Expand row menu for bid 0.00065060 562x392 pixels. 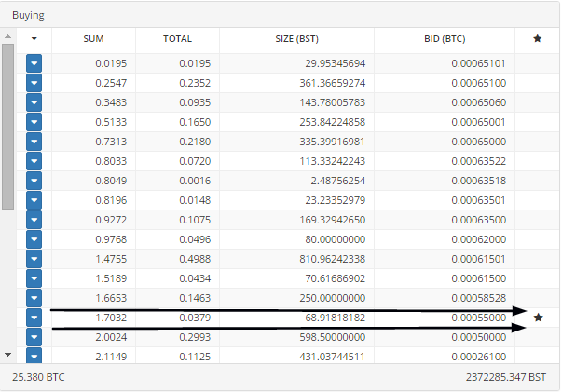34,102
